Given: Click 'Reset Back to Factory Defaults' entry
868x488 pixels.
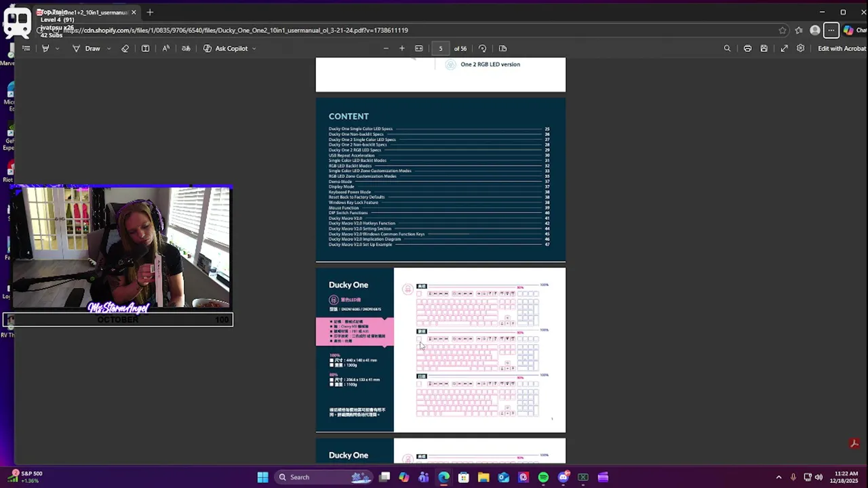Looking at the screenshot, I should tap(357, 197).
